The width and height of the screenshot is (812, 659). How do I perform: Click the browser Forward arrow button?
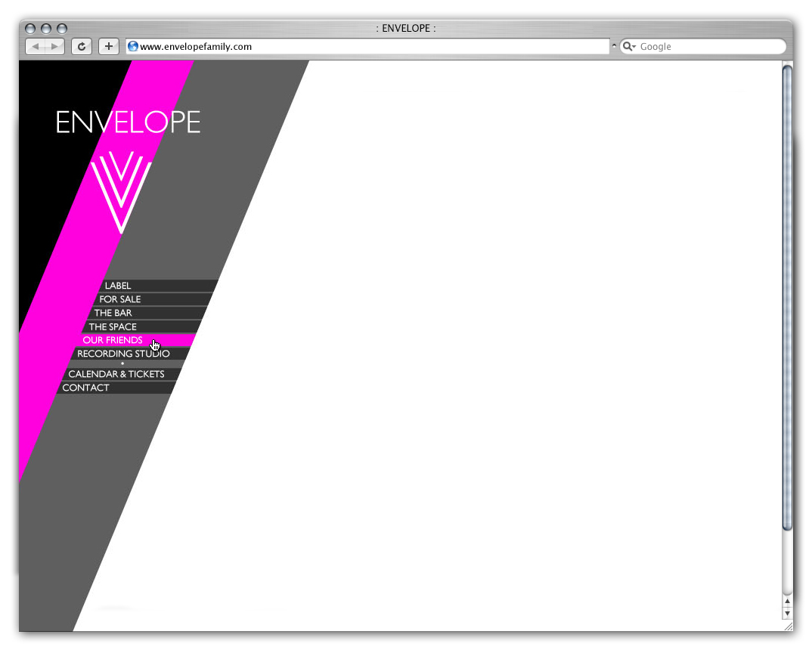pyautogui.click(x=54, y=47)
